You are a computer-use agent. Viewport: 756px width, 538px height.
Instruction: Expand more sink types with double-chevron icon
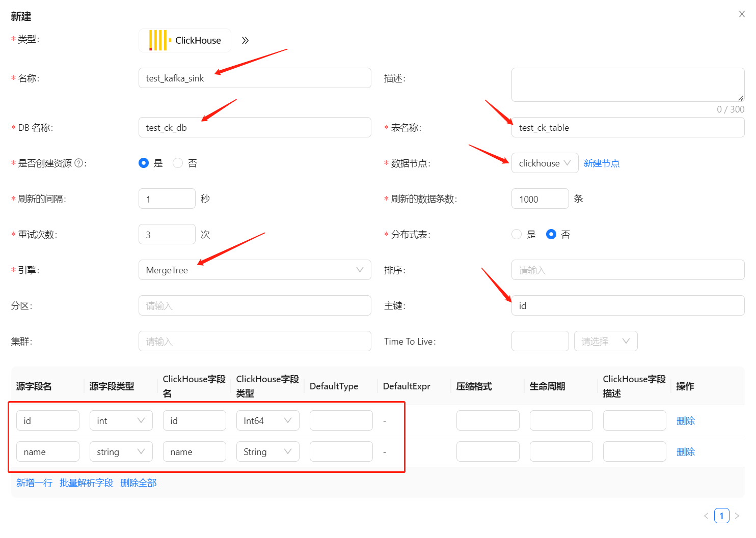pos(245,41)
